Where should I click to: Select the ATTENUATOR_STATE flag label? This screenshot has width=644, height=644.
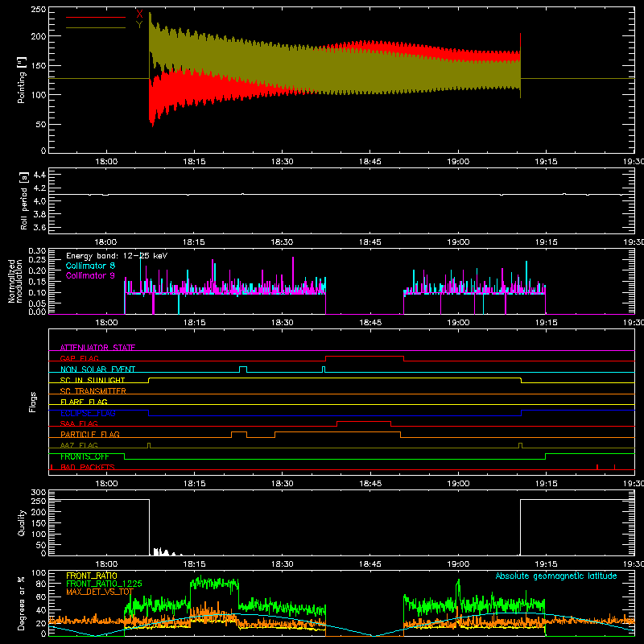coord(97,348)
